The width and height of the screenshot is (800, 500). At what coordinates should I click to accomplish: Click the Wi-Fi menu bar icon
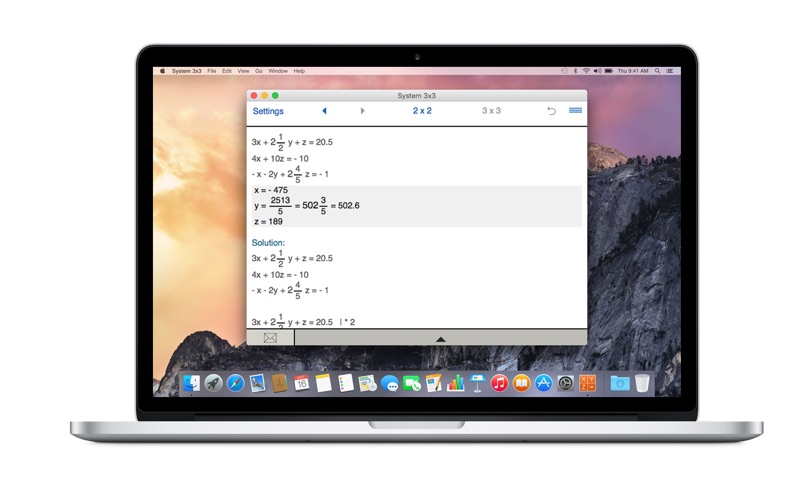[x=586, y=71]
